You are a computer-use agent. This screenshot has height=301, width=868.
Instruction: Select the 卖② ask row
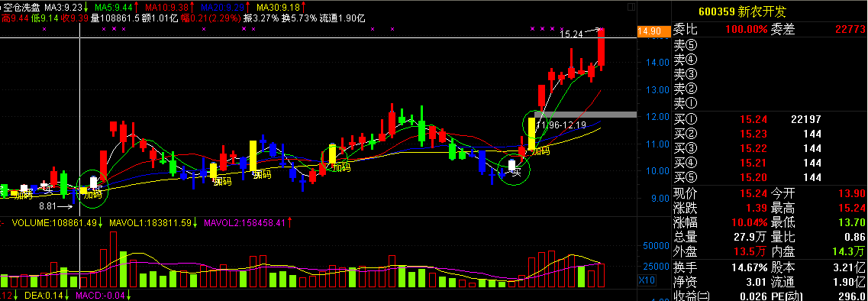click(x=770, y=89)
